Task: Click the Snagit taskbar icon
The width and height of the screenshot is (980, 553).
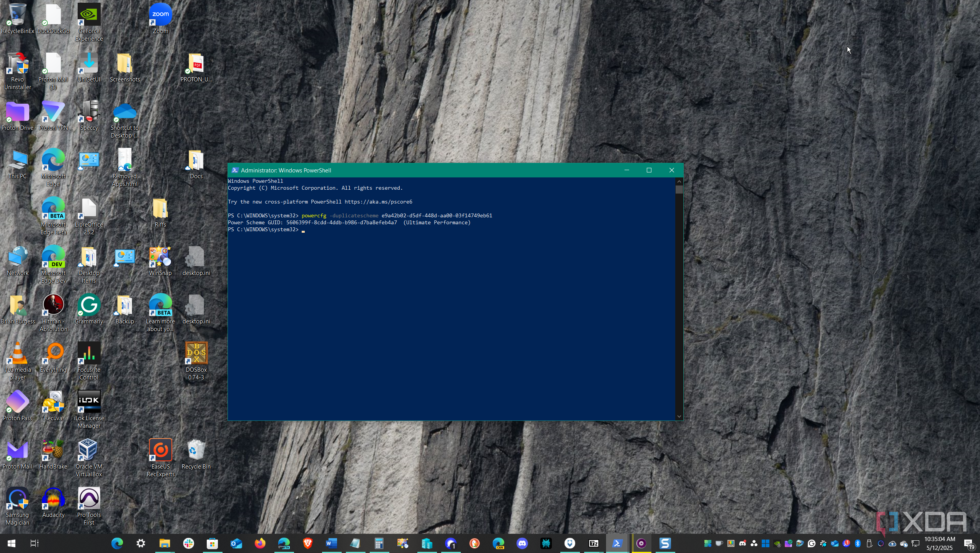Action: [x=665, y=543]
